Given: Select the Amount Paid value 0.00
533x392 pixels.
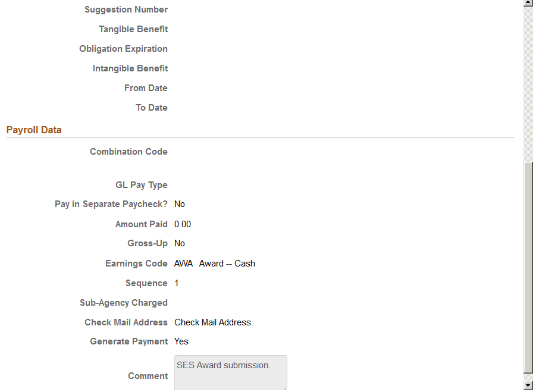Looking at the screenshot, I should pos(183,224).
